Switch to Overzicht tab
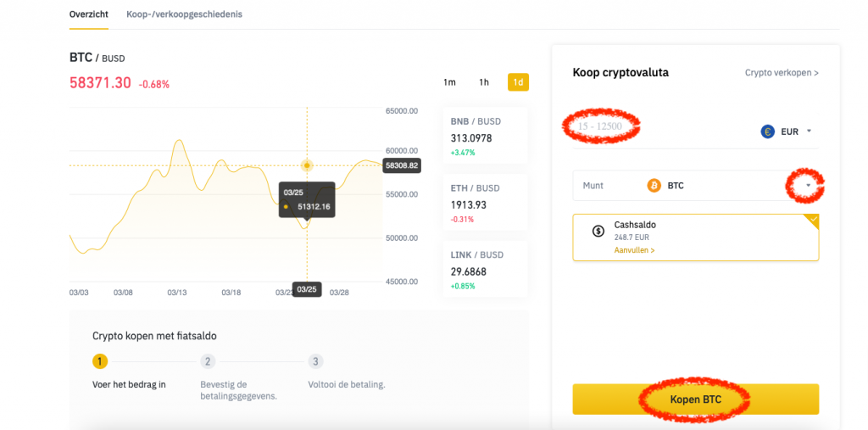 coord(89,14)
